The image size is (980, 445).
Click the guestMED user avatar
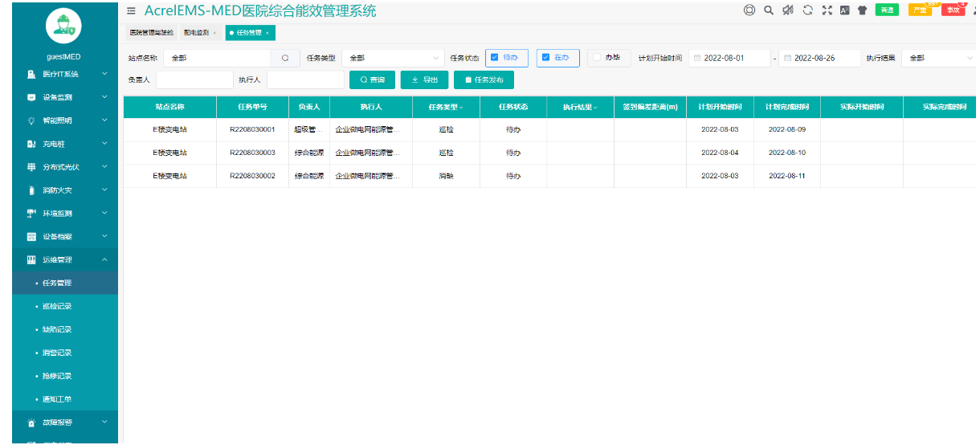[64, 26]
